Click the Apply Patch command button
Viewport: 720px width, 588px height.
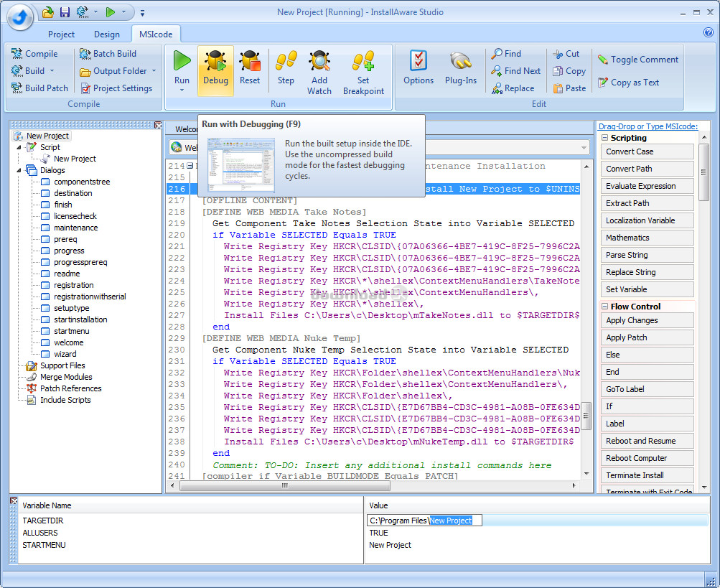(x=647, y=337)
